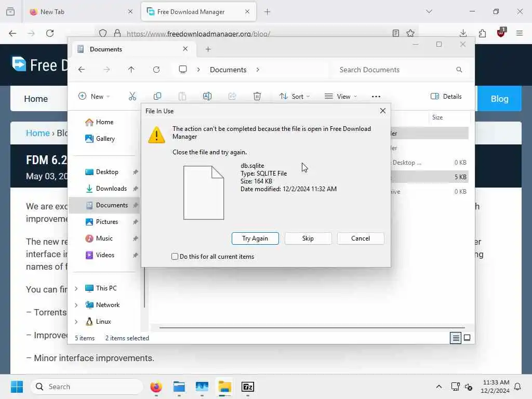This screenshot has height=399, width=532.
Task: Open the New dropdown in Explorer
Action: (94, 96)
